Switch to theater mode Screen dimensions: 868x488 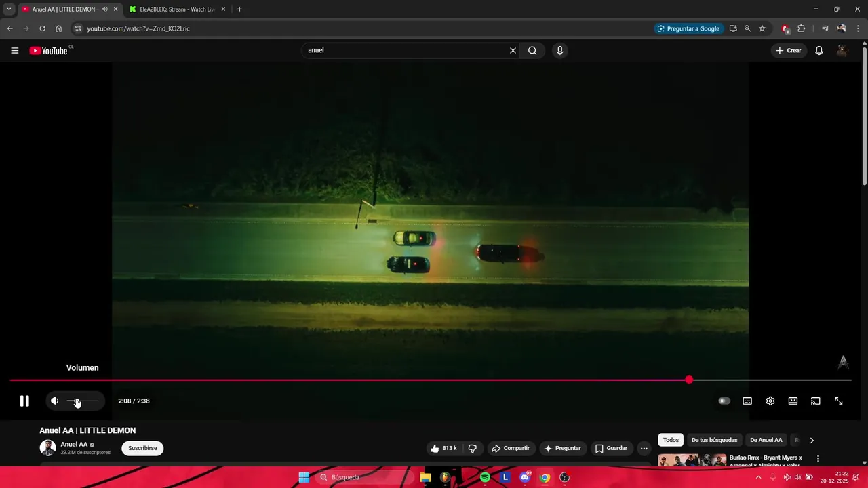[793, 401]
